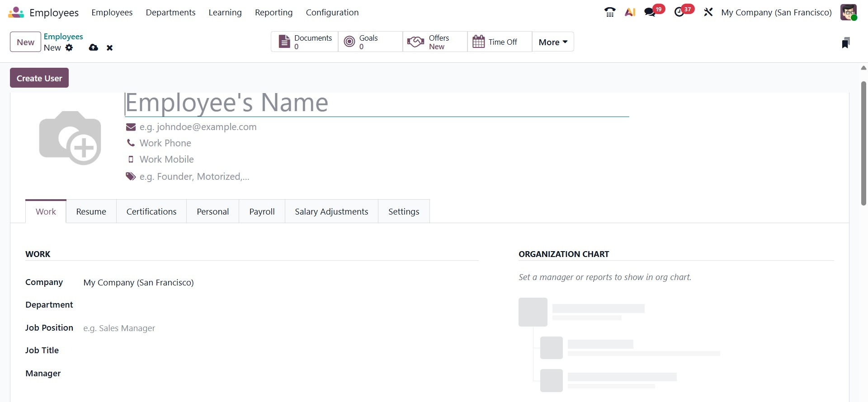This screenshot has width=868, height=402.
Task: Open the Department field dropdown
Action: 281,305
